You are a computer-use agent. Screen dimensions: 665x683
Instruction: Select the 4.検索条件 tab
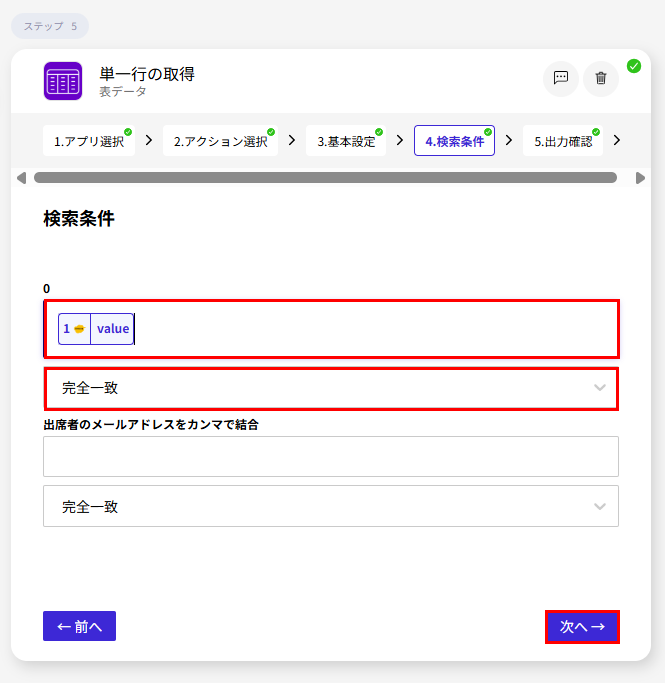tap(454, 141)
